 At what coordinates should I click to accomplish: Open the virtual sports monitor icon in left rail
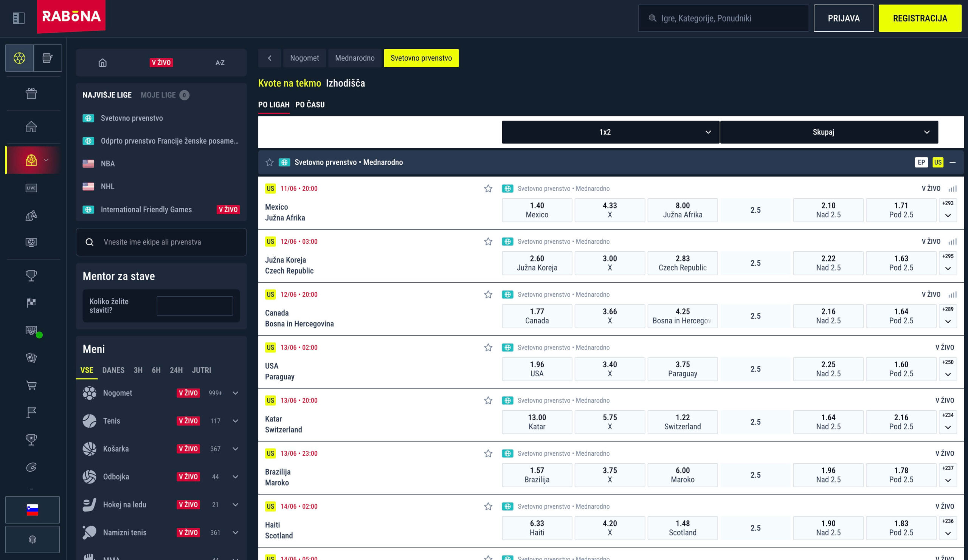coord(31,242)
